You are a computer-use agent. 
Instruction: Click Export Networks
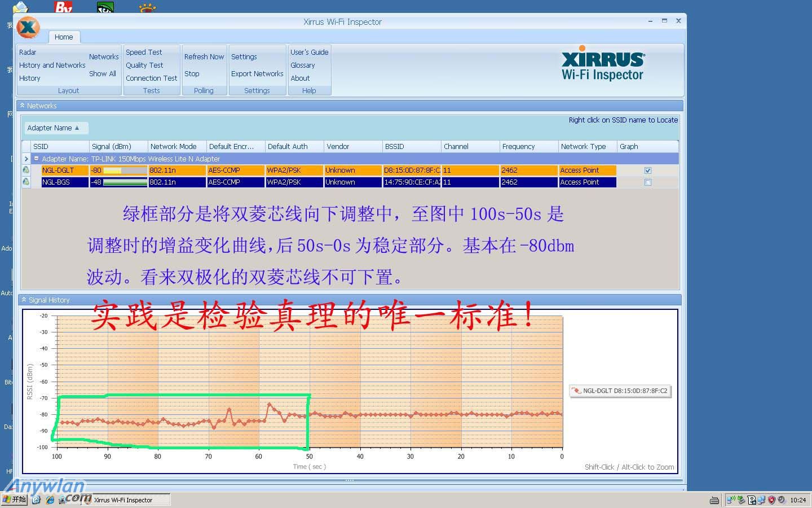257,73
